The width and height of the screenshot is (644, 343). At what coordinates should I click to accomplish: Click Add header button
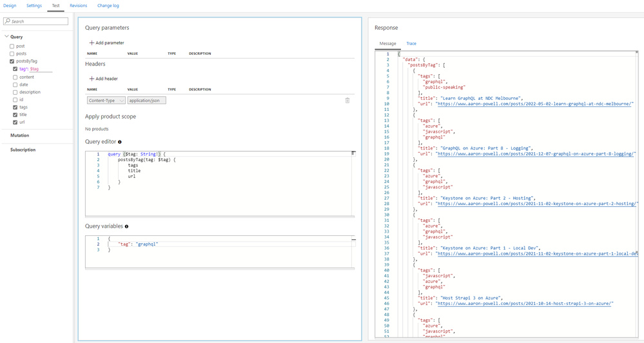coord(104,79)
